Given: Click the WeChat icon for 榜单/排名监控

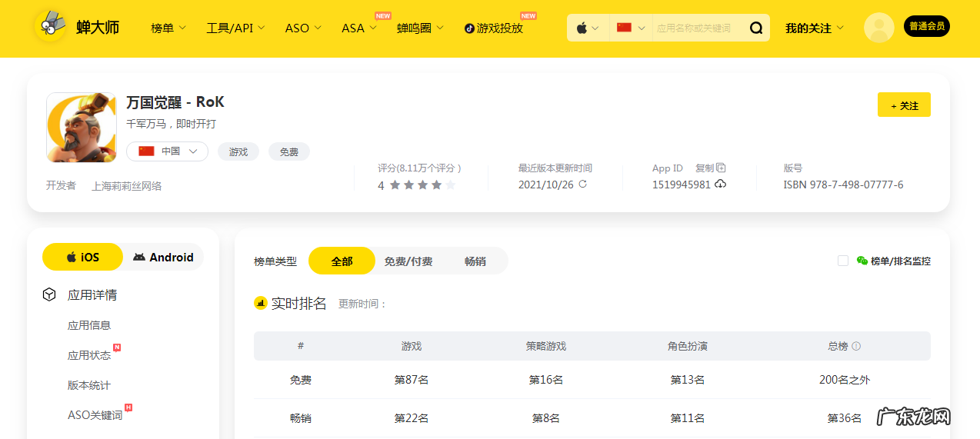Looking at the screenshot, I should pyautogui.click(x=862, y=261).
